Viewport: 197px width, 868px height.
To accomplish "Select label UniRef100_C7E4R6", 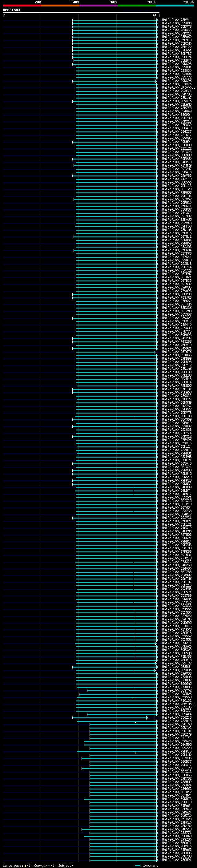I will pyautogui.click(x=177, y=440).
